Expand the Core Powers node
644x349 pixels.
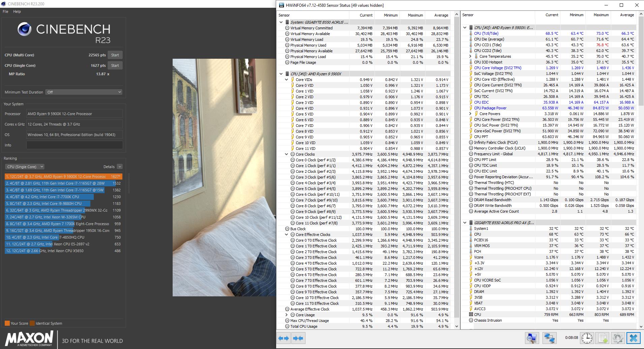pos(470,114)
